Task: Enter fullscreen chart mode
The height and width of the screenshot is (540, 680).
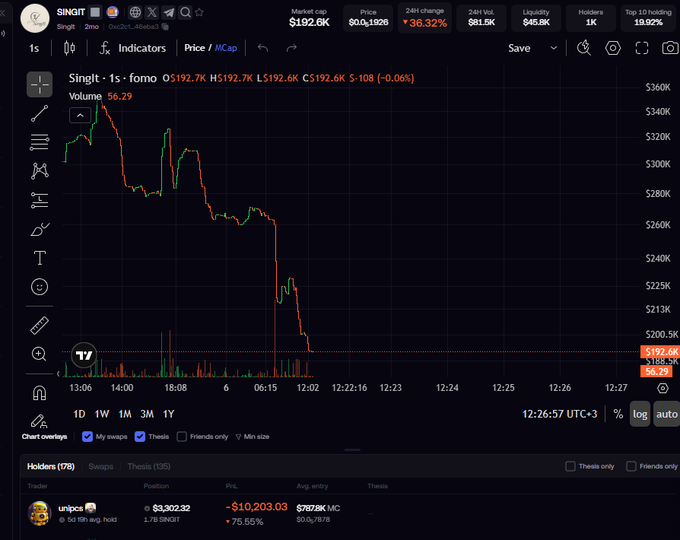Action: 642,48
